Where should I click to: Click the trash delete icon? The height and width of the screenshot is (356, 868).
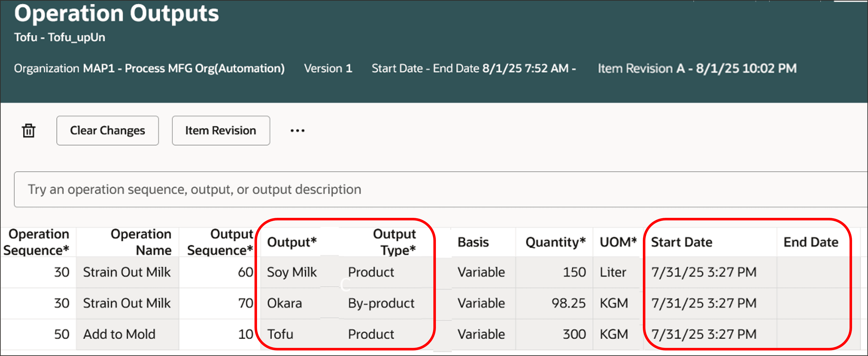[29, 131]
